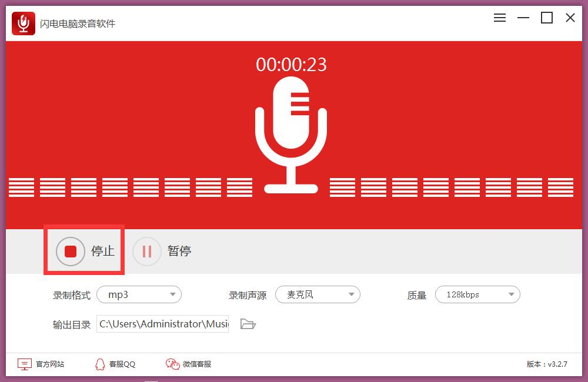This screenshot has width=588, height=382.
Task: Open the hamburger menu in title bar
Action: point(500,18)
